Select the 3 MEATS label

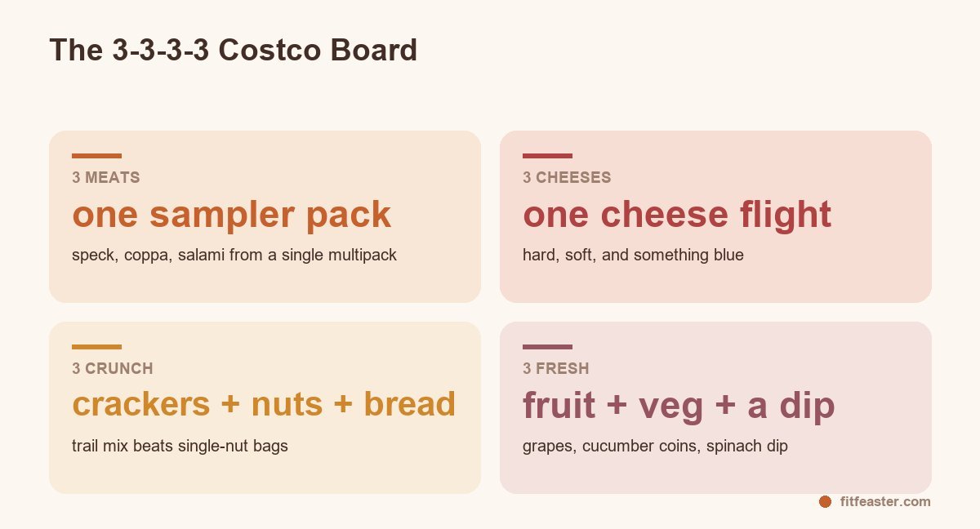pos(106,177)
